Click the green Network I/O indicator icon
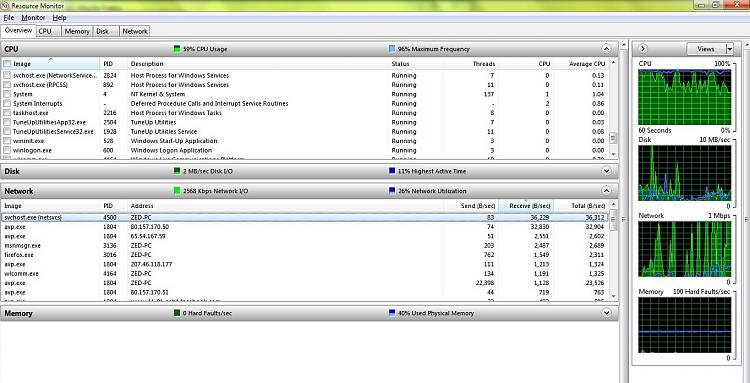The width and height of the screenshot is (750, 383). tap(176, 191)
